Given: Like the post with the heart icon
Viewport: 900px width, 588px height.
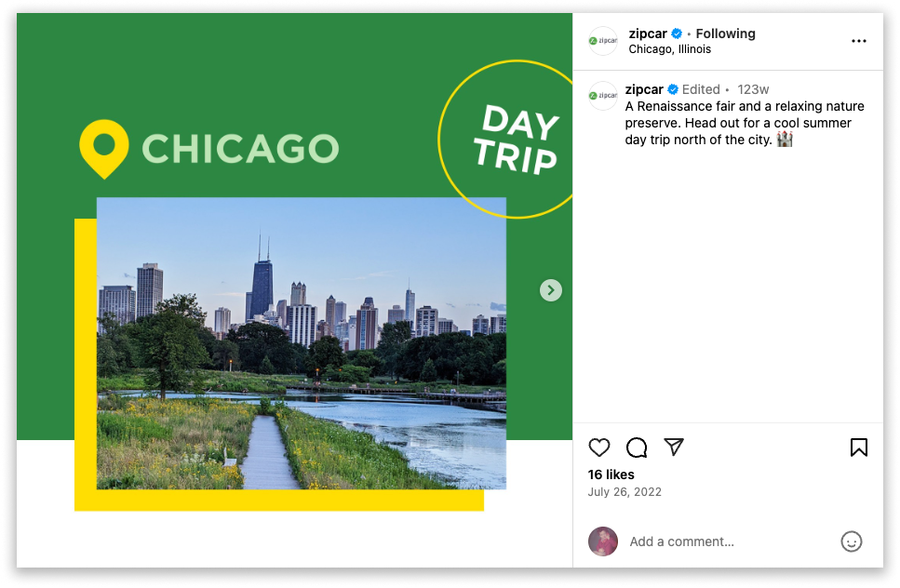Looking at the screenshot, I should point(599,448).
